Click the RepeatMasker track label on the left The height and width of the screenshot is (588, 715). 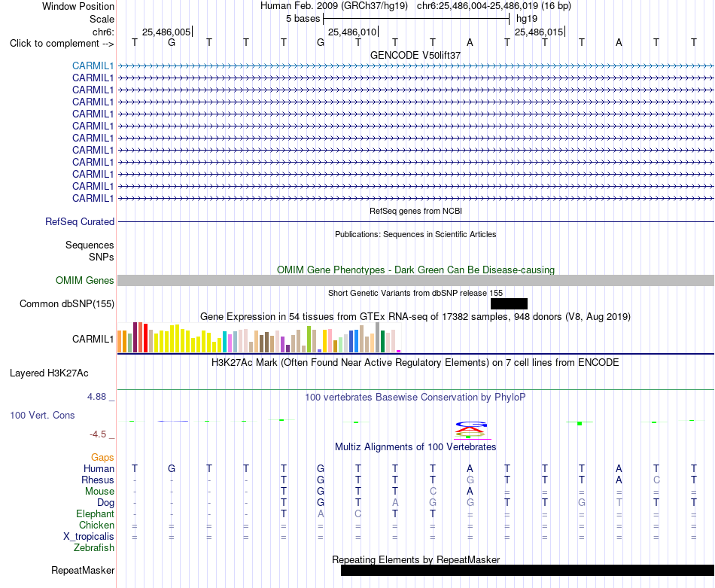point(83,570)
